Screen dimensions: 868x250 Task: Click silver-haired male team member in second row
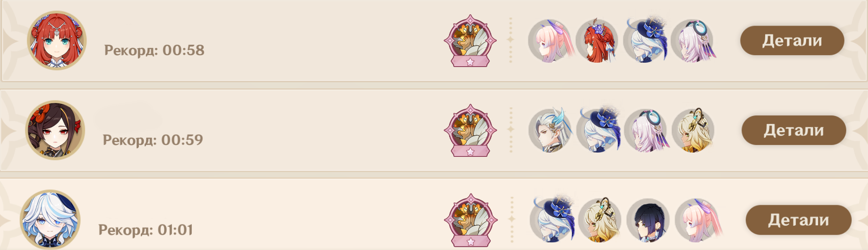click(x=550, y=130)
